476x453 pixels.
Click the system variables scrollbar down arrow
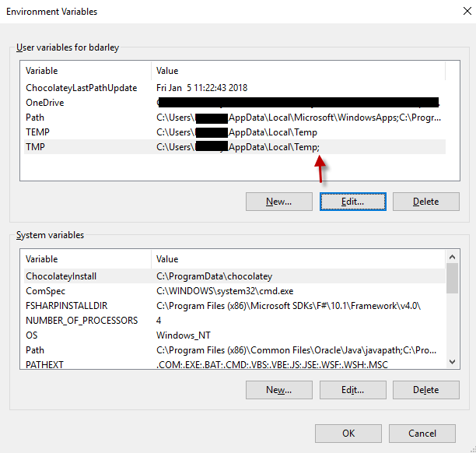click(452, 363)
